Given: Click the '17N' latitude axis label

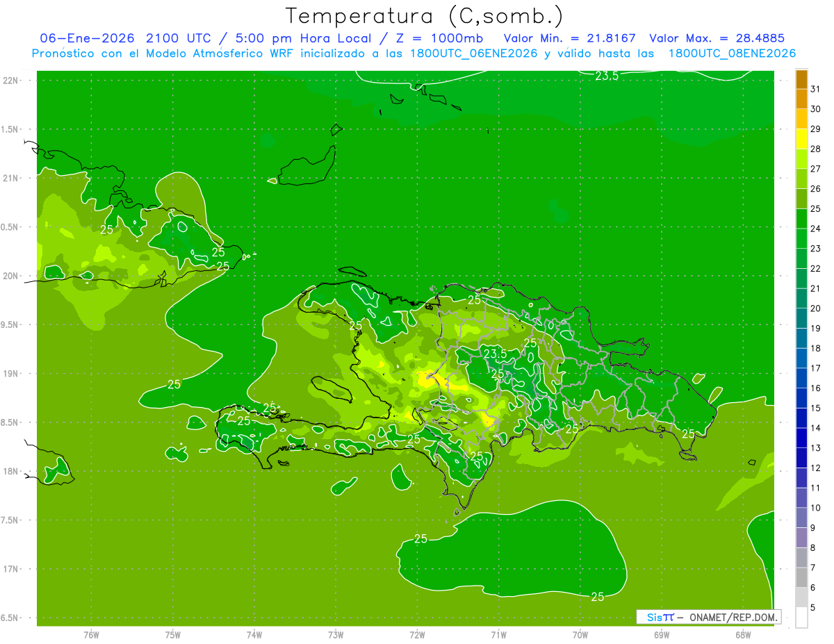Looking at the screenshot, I should 12,569.
